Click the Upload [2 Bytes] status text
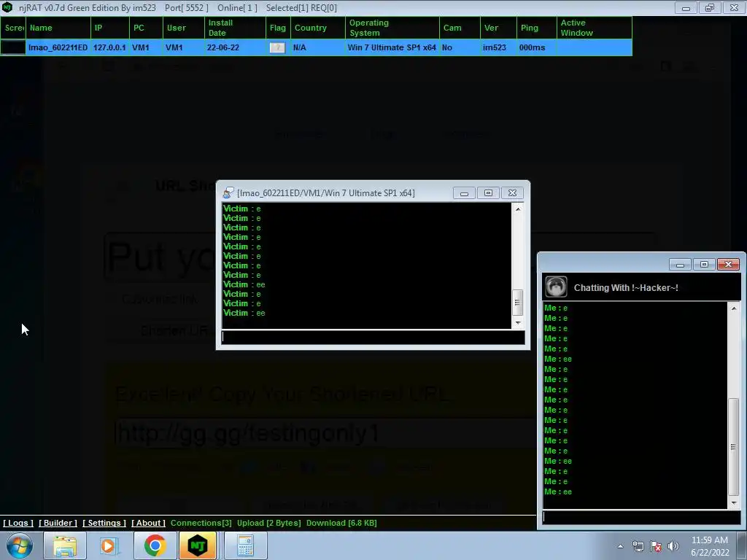The height and width of the screenshot is (560, 747). pos(269,523)
